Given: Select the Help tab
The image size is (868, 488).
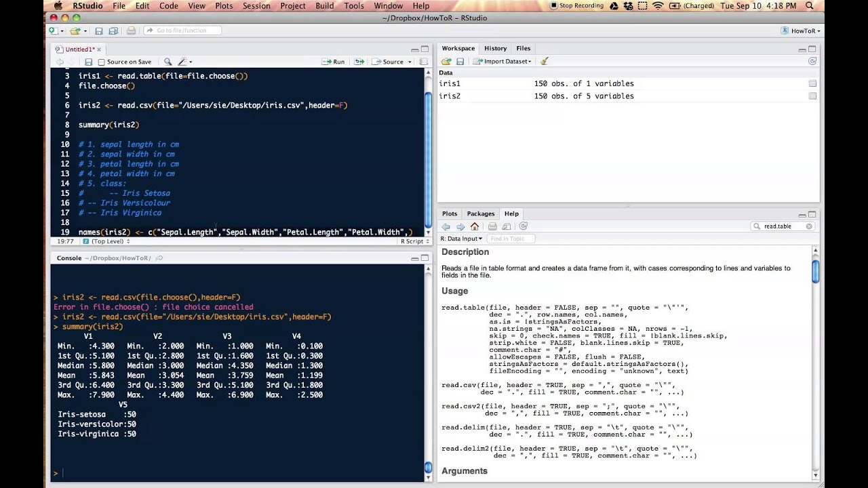Looking at the screenshot, I should [x=511, y=213].
